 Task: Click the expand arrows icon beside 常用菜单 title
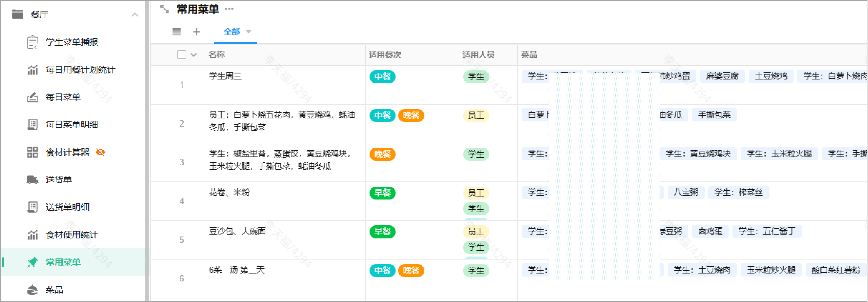165,9
